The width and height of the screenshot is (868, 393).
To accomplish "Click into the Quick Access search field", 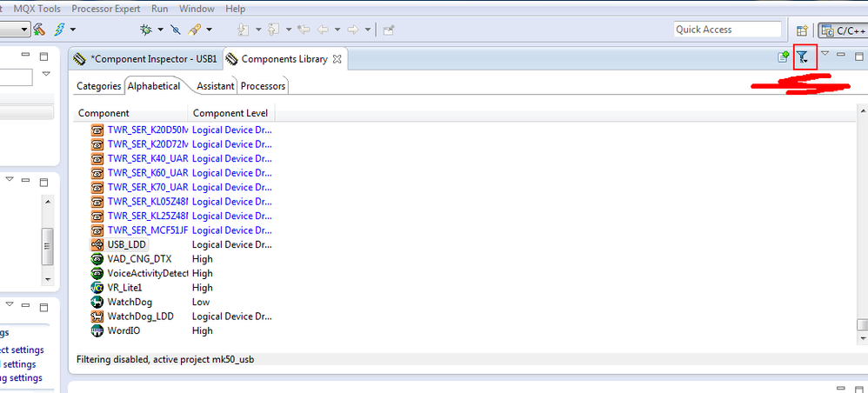I will pos(727,30).
